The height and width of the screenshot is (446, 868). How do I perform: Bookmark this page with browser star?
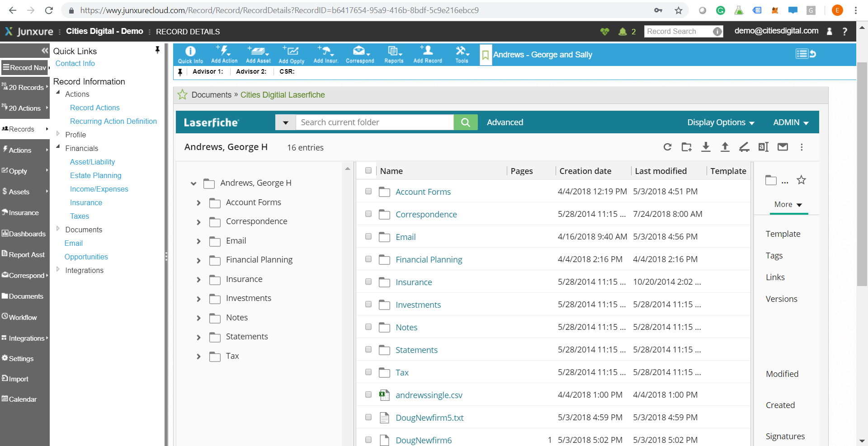[679, 10]
